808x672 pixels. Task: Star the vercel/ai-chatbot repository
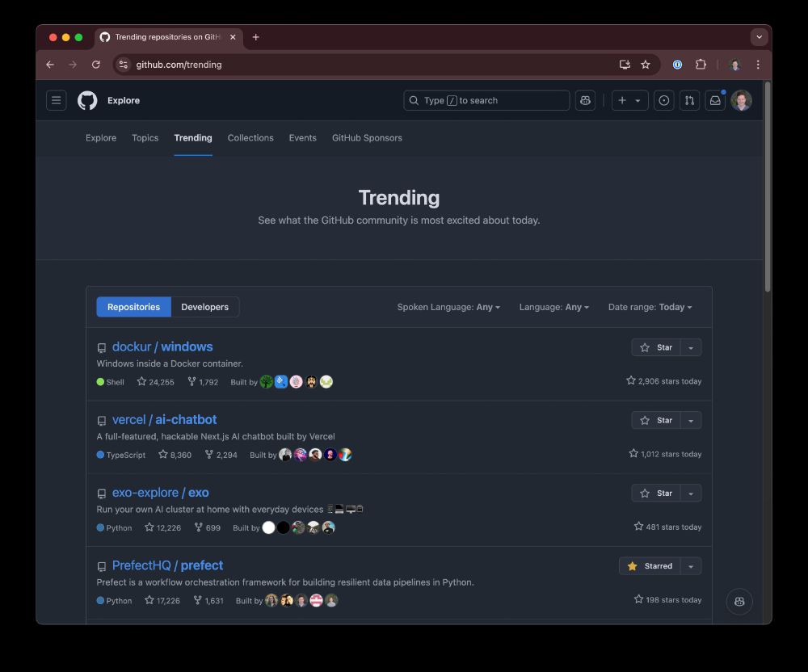coord(656,420)
